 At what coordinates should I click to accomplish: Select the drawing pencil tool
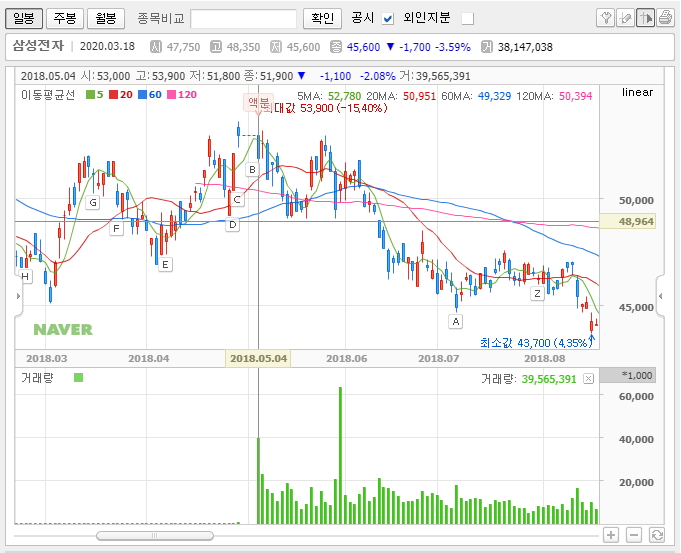[625, 18]
